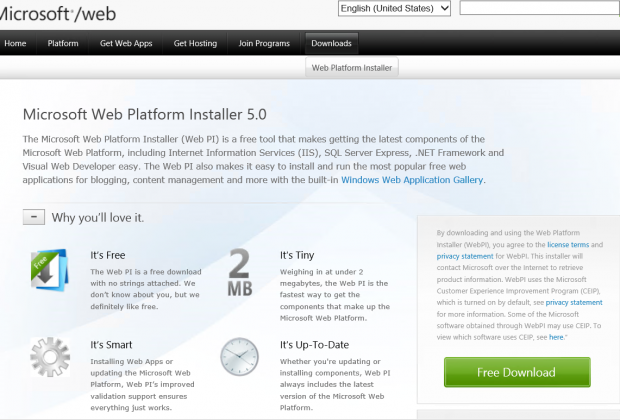
Task: Click the Microsoft /web logo
Action: tap(57, 14)
